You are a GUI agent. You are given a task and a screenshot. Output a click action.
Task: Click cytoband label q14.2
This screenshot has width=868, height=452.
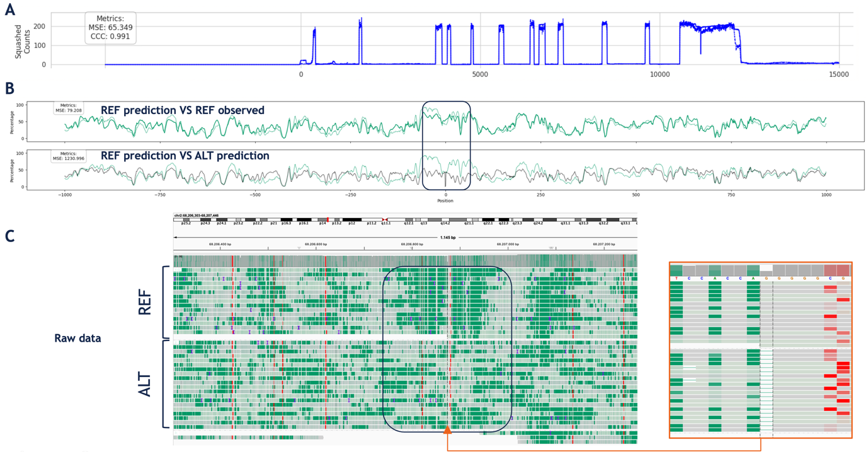coord(445,223)
